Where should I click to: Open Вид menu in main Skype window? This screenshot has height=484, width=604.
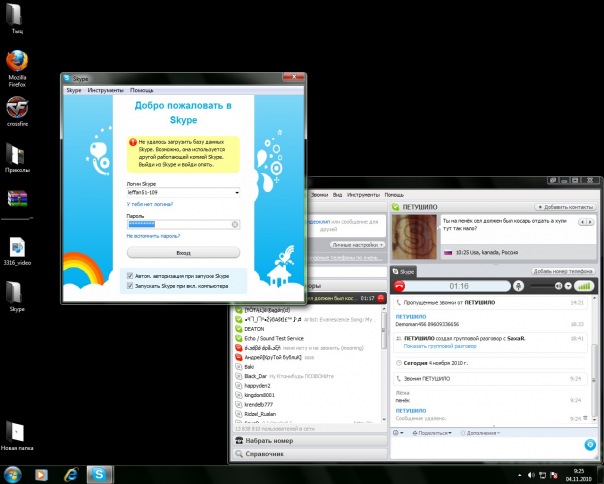(337, 195)
